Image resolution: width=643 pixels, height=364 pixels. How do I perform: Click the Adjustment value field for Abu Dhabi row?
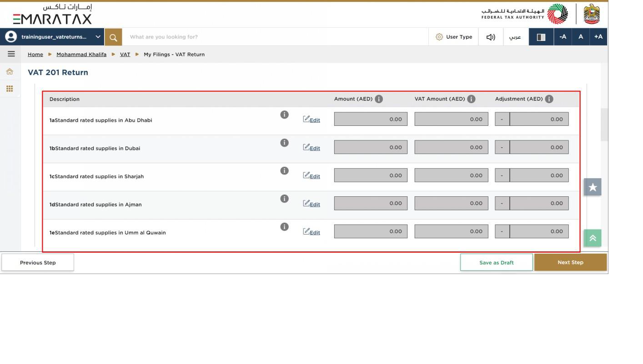pyautogui.click(x=539, y=119)
